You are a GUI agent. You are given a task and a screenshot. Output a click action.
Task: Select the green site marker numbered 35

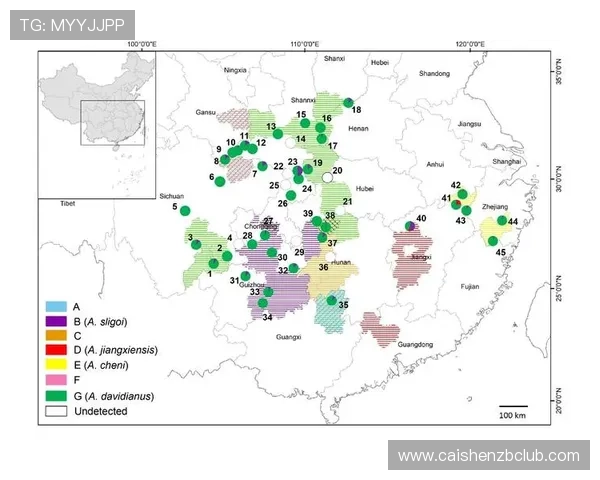coord(332,300)
